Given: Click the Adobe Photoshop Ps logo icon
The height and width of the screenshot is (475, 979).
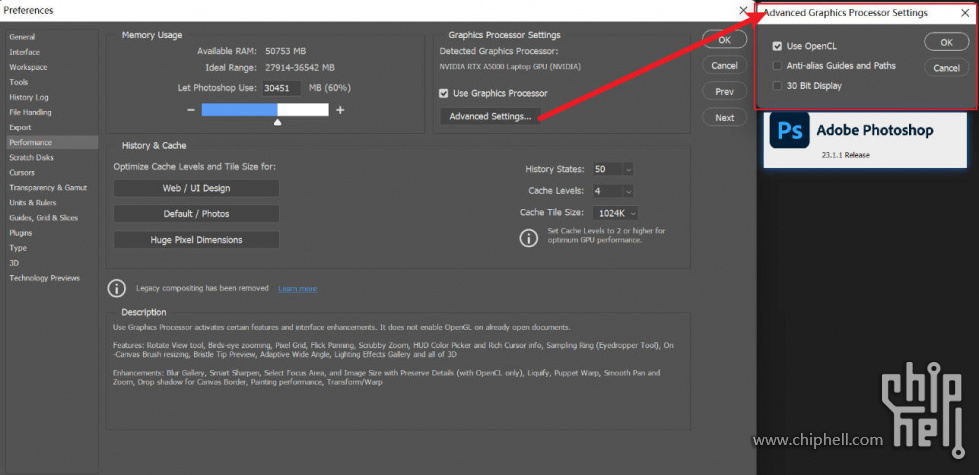Looking at the screenshot, I should [x=789, y=130].
